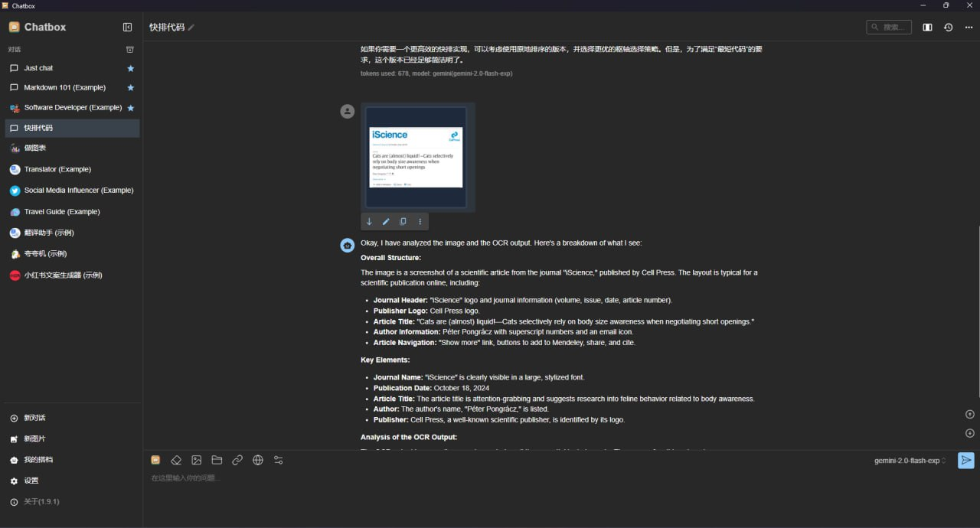
Task: Edit the image message with the pencil icon
Action: pyautogui.click(x=386, y=222)
